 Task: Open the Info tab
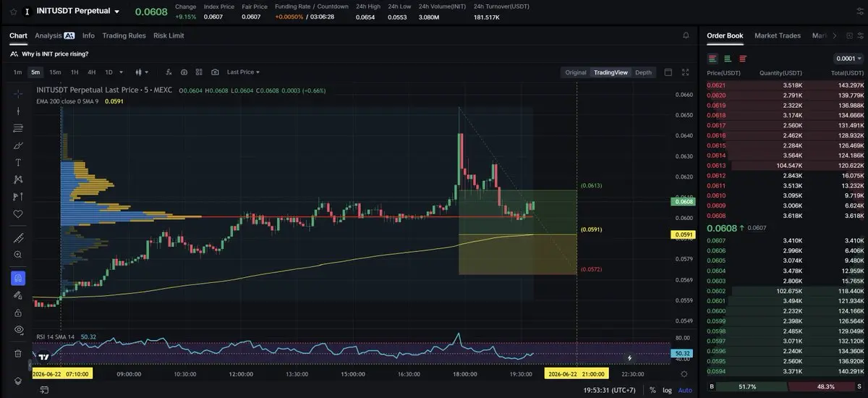(88, 35)
